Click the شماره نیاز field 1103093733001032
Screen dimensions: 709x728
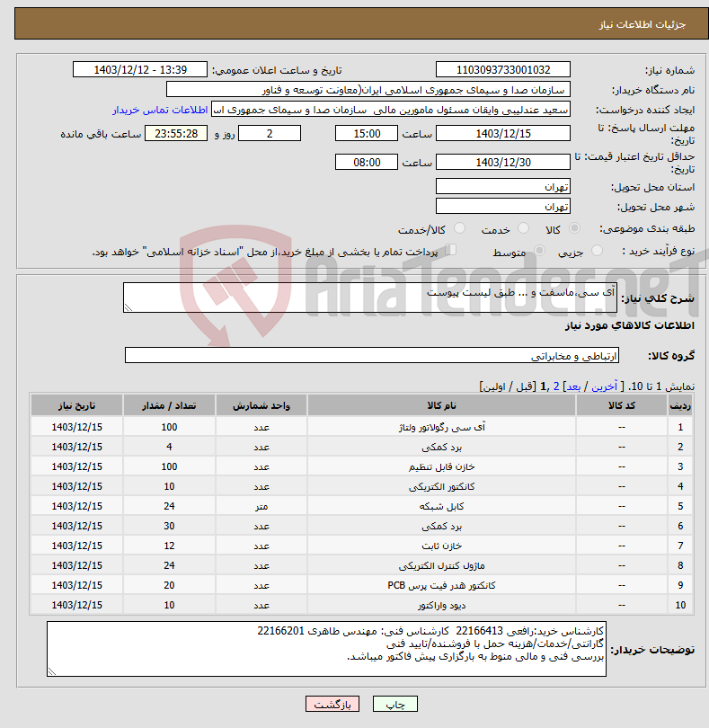tap(503, 69)
